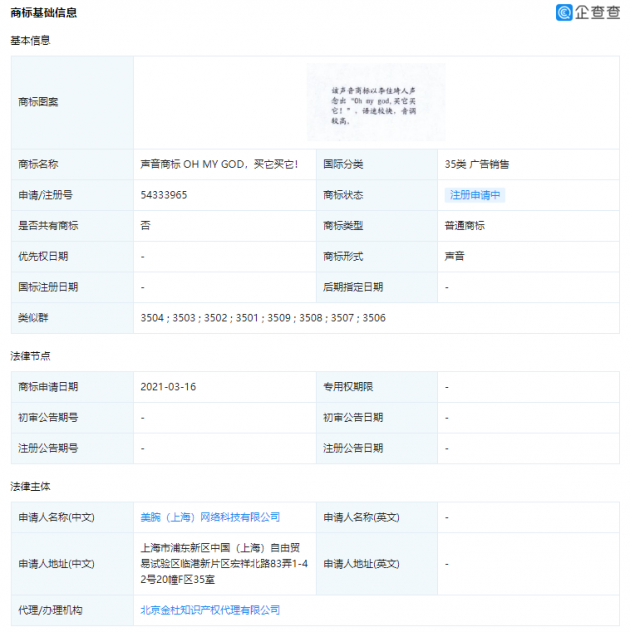
Task: Select application date 2021-03-16
Action: [x=168, y=387]
